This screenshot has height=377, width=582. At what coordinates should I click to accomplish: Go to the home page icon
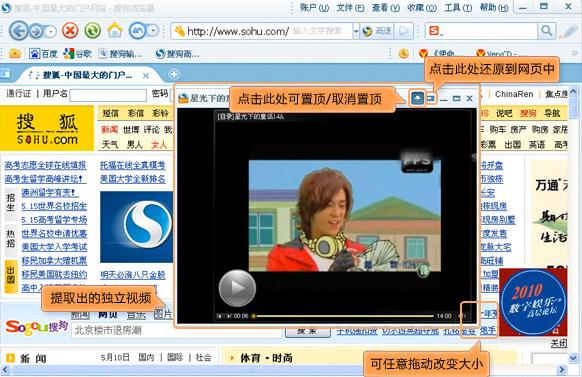pos(115,30)
